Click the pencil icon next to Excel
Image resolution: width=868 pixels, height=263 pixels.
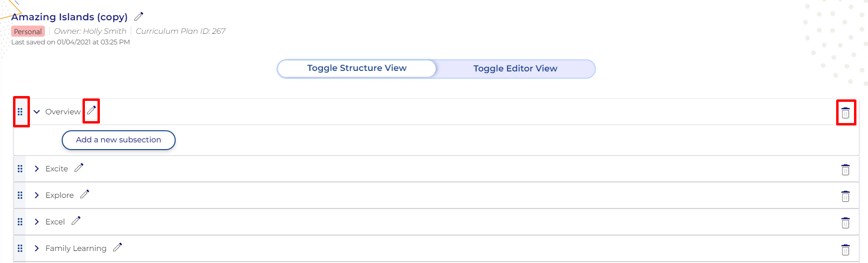coord(76,221)
